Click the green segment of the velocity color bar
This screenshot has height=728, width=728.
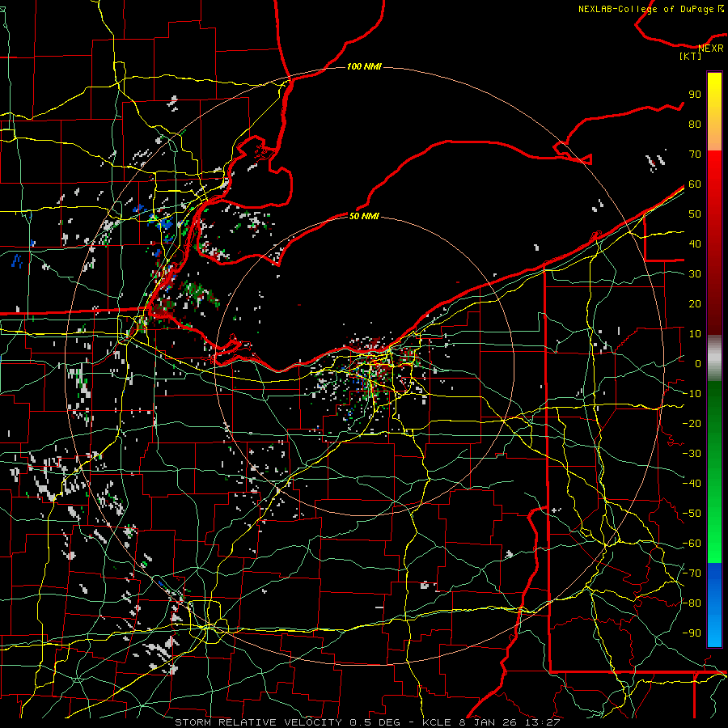pyautogui.click(x=714, y=472)
